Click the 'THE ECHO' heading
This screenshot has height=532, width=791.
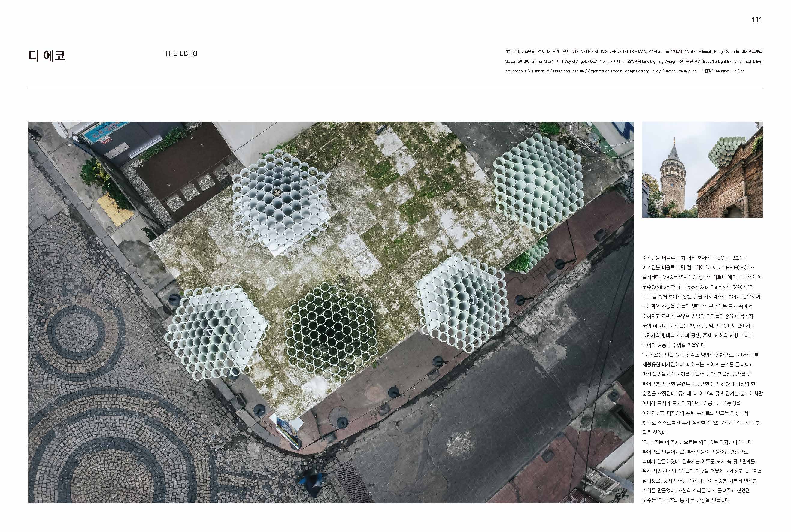(180, 54)
